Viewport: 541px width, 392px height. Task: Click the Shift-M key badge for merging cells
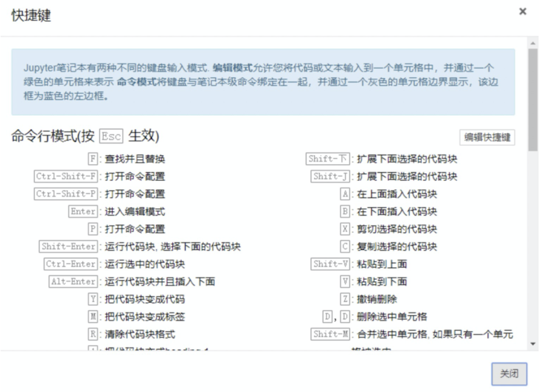[330, 334]
